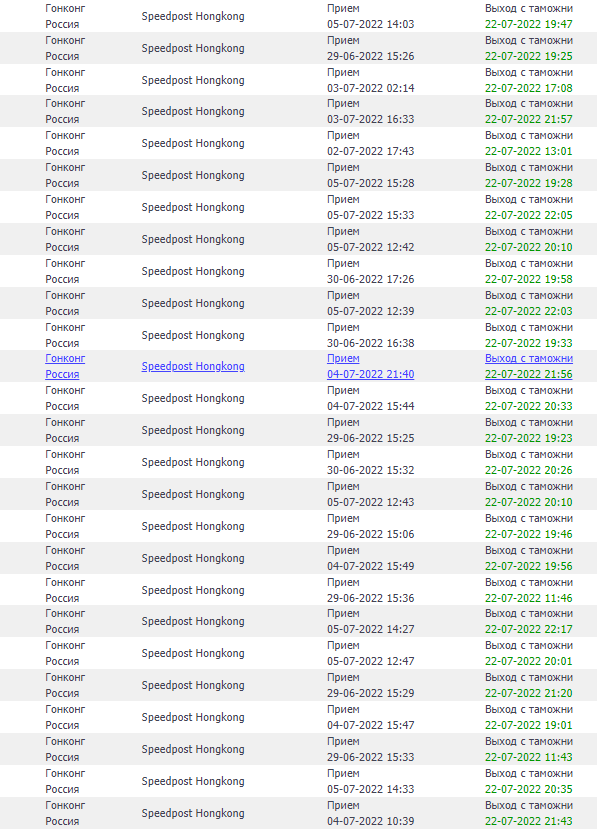This screenshot has width=597, height=832.
Task: Select row with acceptance 03-07-2022 16:33
Action: (x=298, y=111)
